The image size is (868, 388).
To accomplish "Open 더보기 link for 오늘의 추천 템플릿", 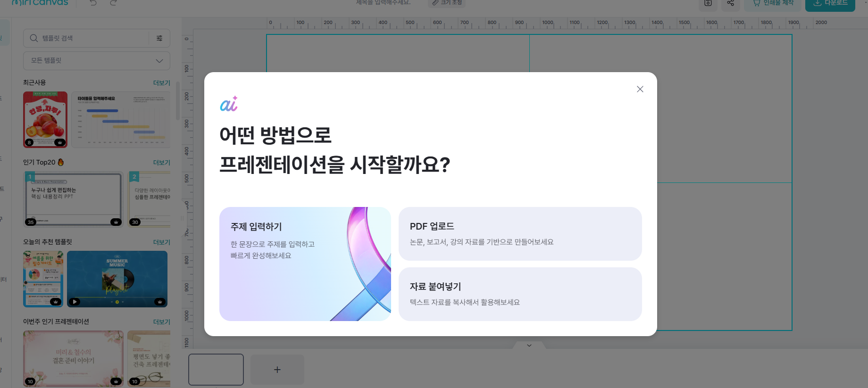I will [x=161, y=242].
